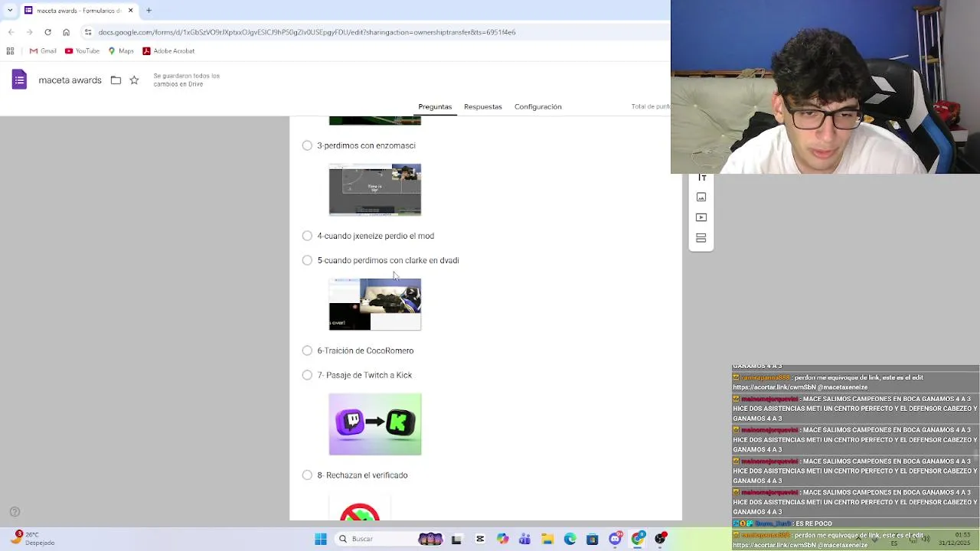
Task: Click the maceta awards form title
Action: (x=70, y=80)
